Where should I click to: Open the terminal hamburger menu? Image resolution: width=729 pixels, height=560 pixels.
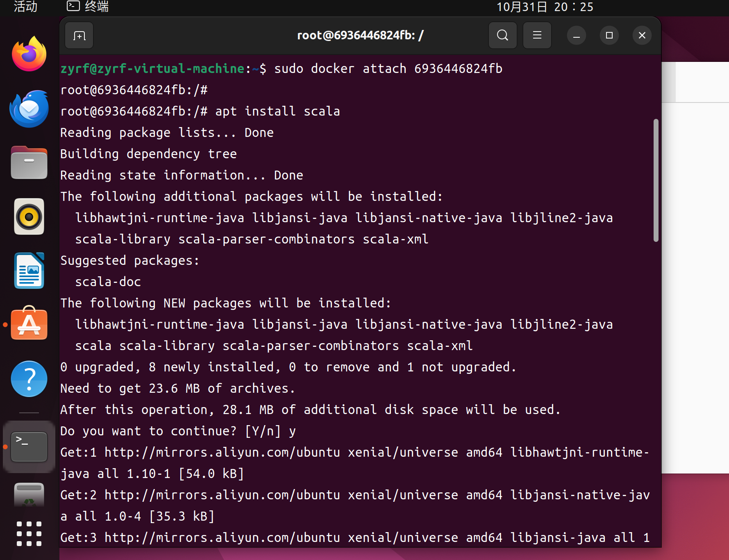pyautogui.click(x=537, y=36)
